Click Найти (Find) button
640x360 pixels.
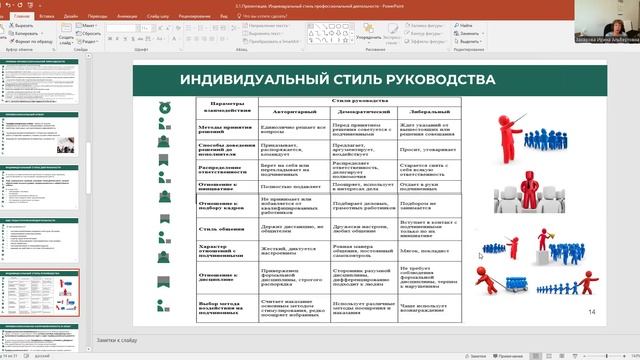point(463,25)
